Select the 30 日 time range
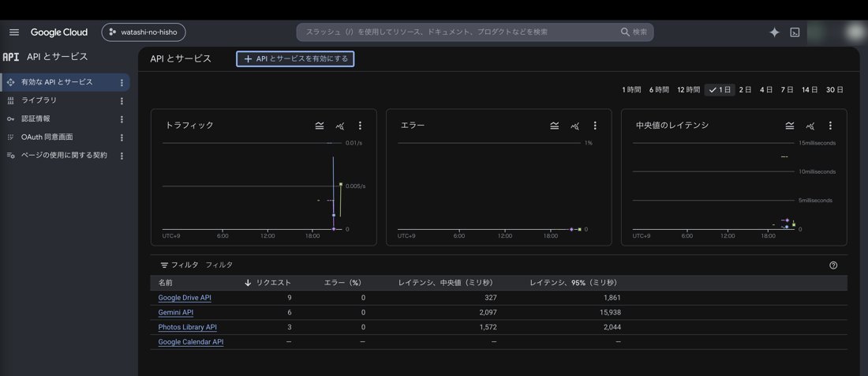This screenshot has height=376, width=868. tap(835, 90)
